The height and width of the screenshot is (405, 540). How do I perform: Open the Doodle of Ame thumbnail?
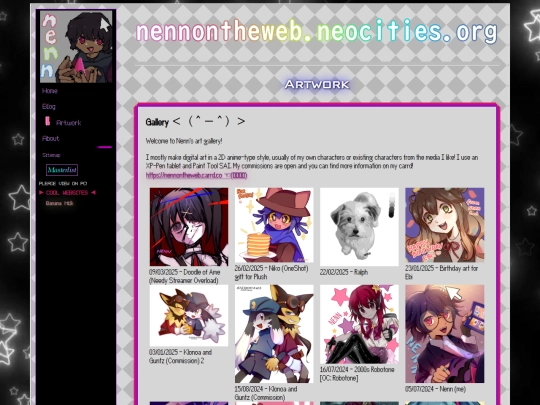189,227
